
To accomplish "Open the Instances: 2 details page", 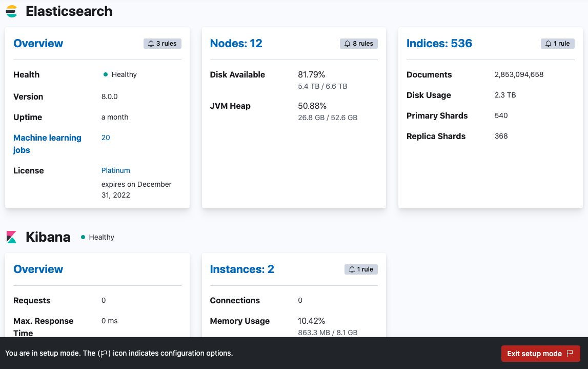I will pyautogui.click(x=242, y=269).
